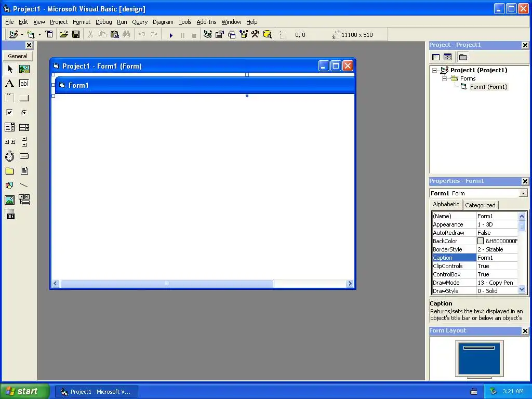Select the CommandButton tool
The height and width of the screenshot is (399, 532).
point(24,98)
